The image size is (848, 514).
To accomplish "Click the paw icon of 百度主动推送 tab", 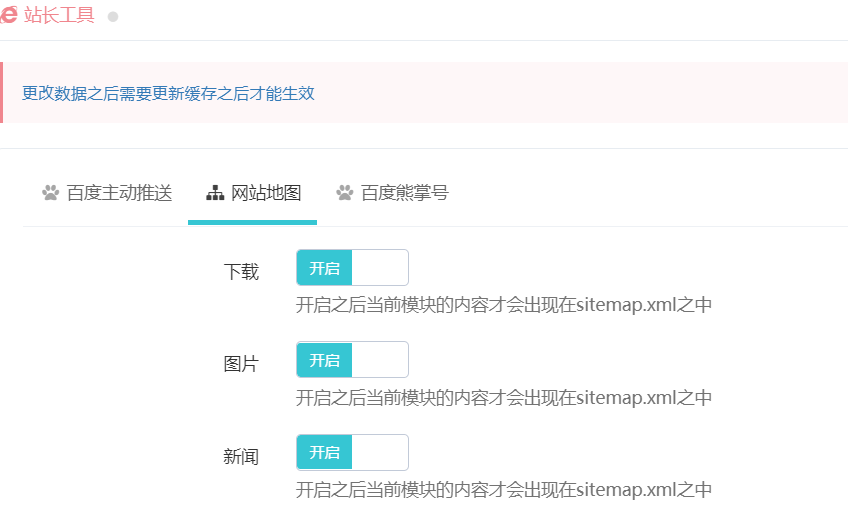I will (51, 193).
